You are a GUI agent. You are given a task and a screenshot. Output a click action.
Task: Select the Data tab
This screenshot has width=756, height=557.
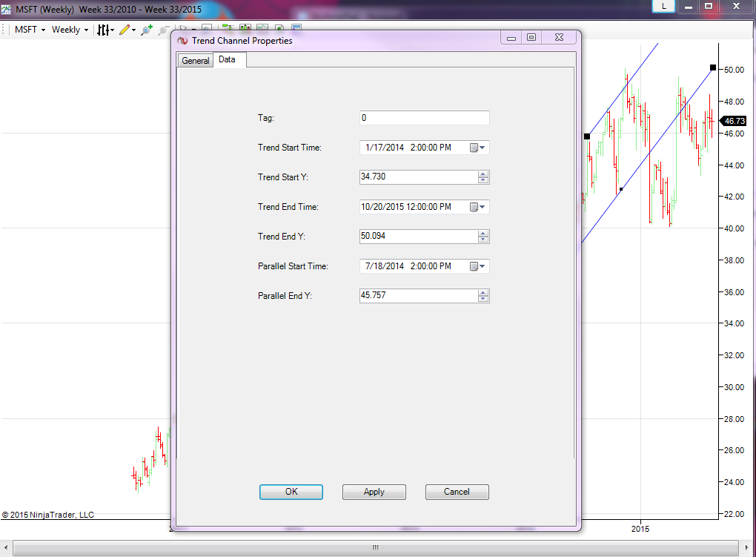click(x=227, y=59)
